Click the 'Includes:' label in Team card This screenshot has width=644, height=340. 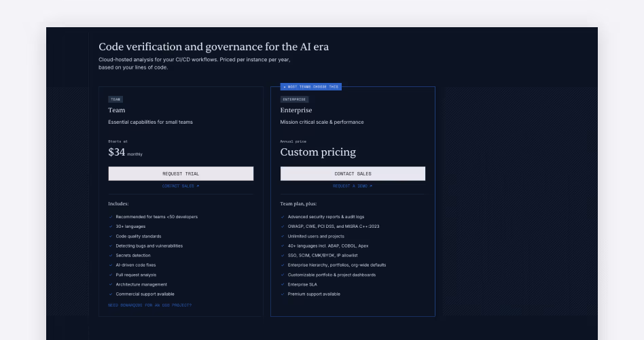point(118,204)
